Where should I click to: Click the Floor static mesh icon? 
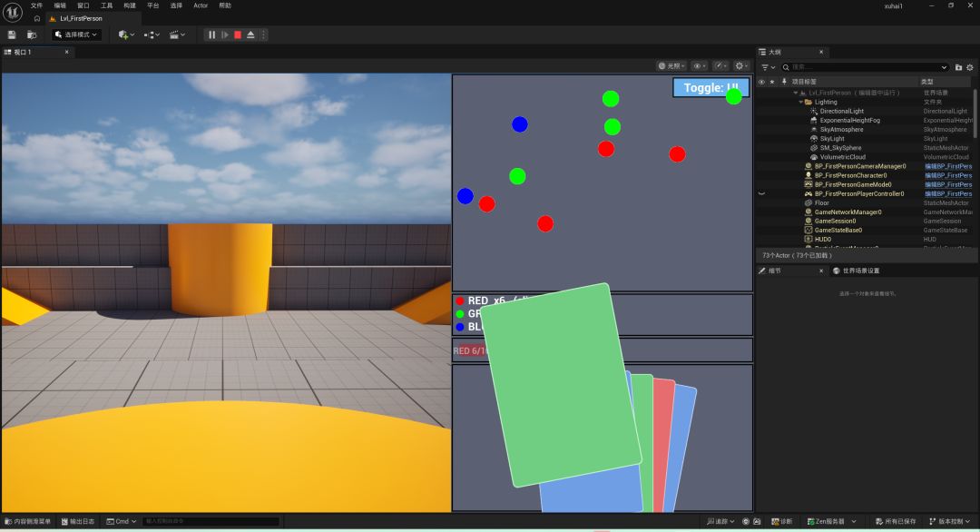808,203
